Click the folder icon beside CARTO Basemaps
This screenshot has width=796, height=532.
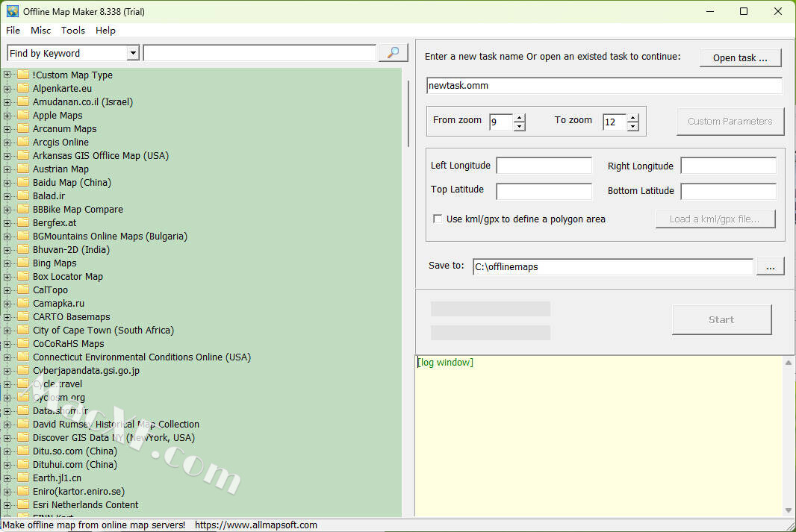[x=23, y=316]
